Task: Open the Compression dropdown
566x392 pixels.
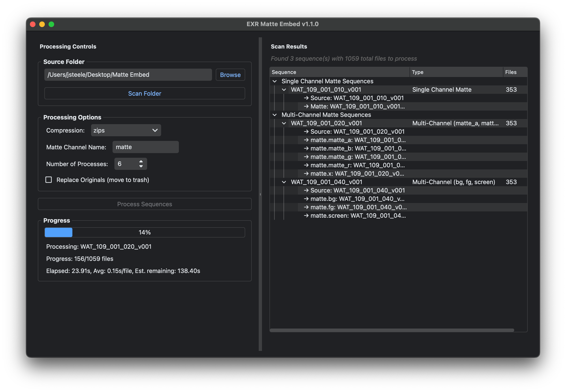Action: click(126, 130)
